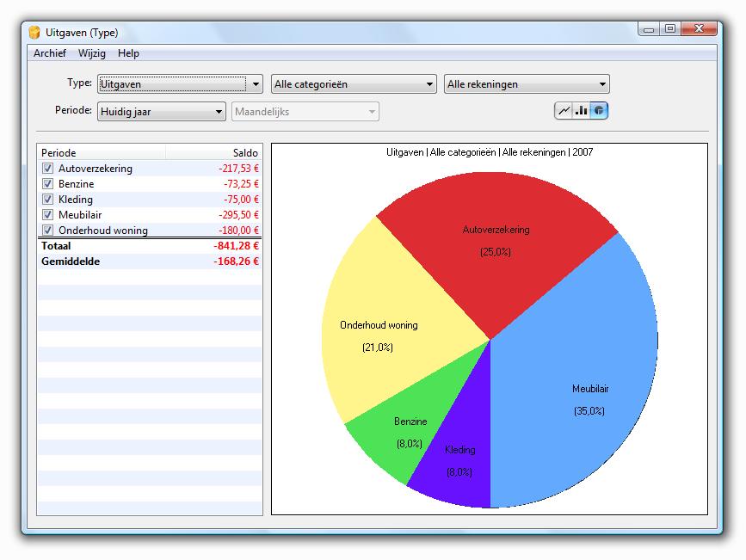Image resolution: width=746 pixels, height=560 pixels.
Task: Expand the Alle categorieën dropdown
Action: pyautogui.click(x=354, y=84)
